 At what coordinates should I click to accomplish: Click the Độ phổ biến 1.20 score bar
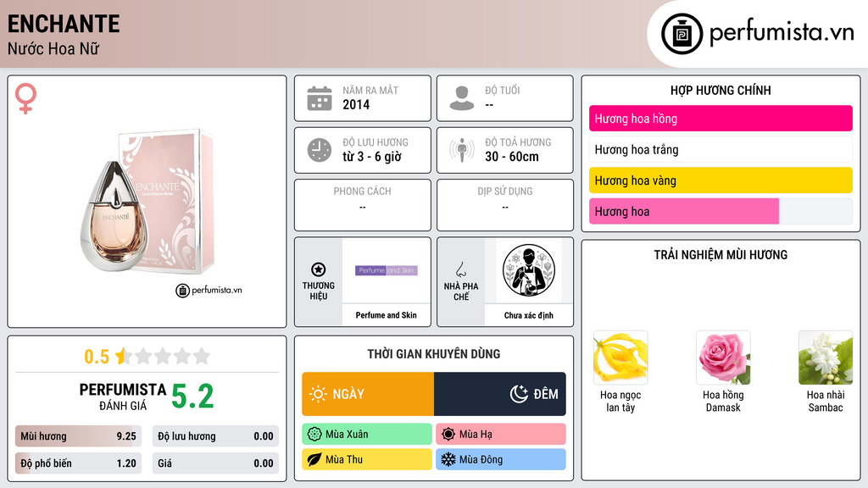pyautogui.click(x=78, y=463)
